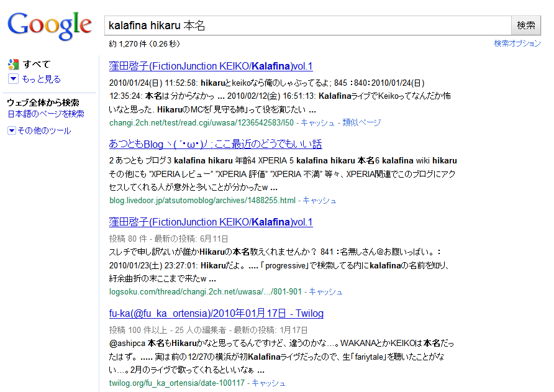Expand その他のツール dropdown arrow
The width and height of the screenshot is (554, 392).
click(12, 131)
